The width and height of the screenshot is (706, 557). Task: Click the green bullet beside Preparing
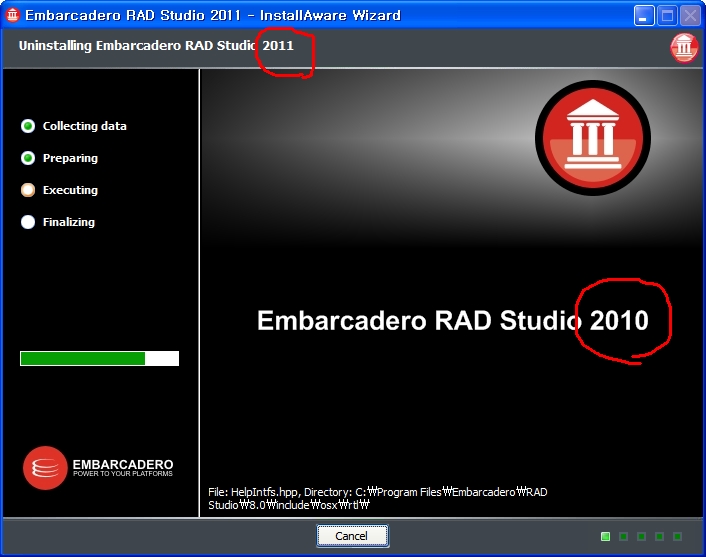(x=28, y=158)
